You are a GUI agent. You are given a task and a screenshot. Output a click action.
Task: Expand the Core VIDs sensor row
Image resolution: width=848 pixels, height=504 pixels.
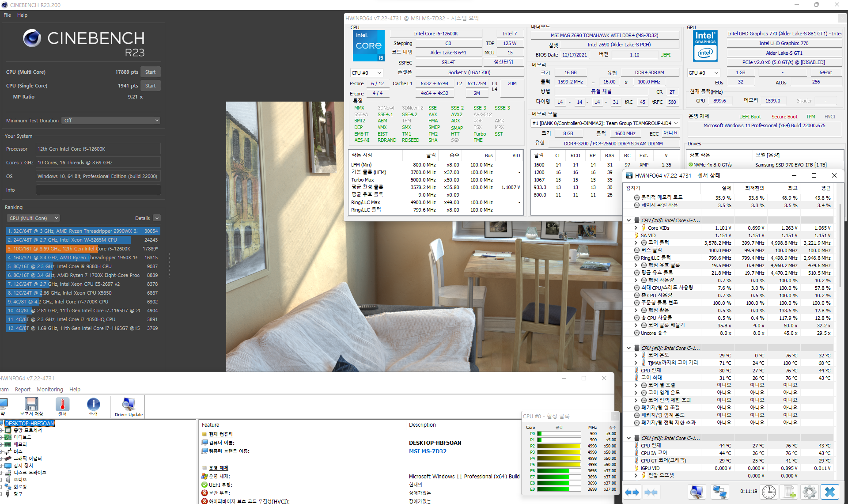click(636, 228)
